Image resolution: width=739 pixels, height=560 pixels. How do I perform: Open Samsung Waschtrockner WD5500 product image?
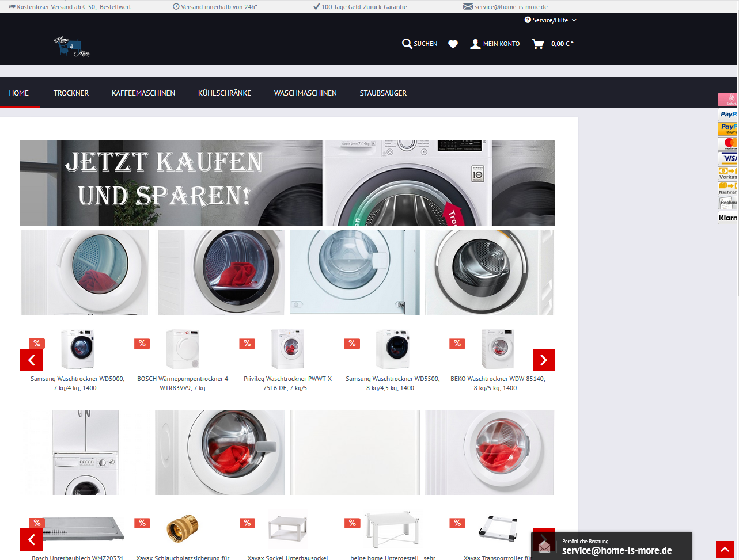tap(393, 349)
